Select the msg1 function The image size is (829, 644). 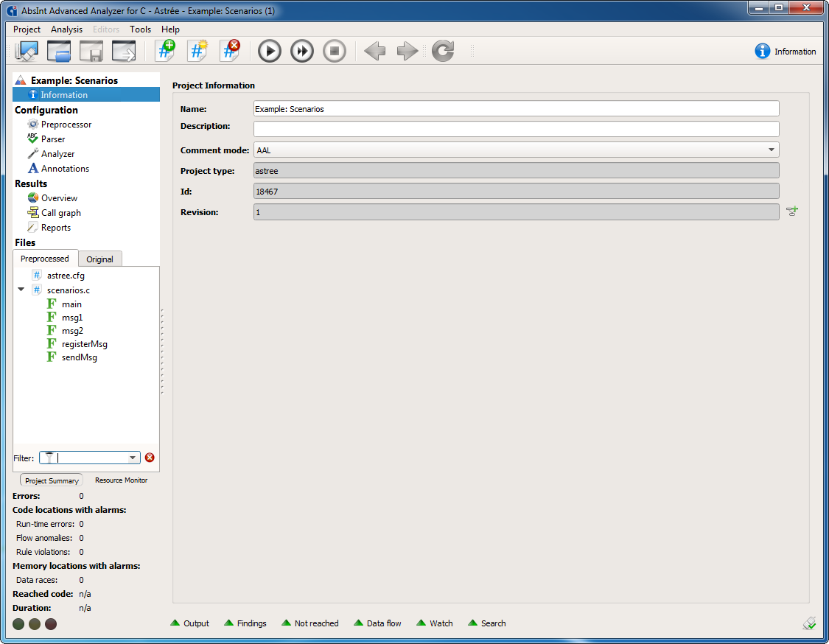(72, 318)
